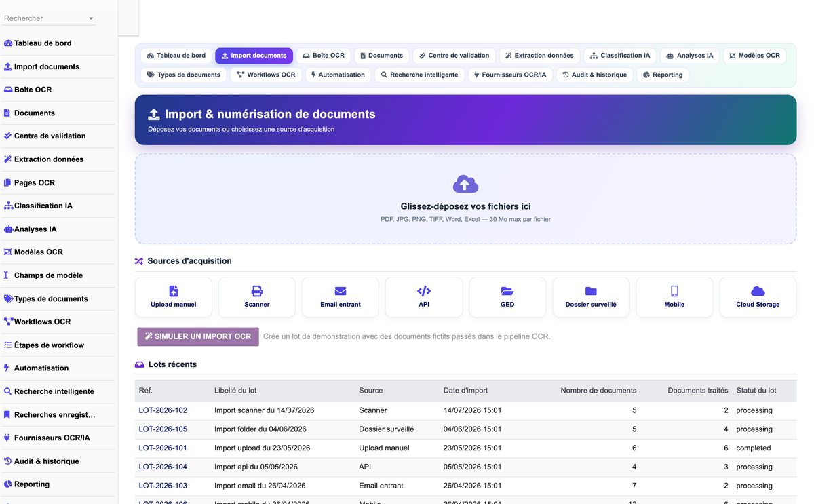This screenshot has width=814, height=504.
Task: Click sidebar Pages OCR copy icon
Action: 8,182
